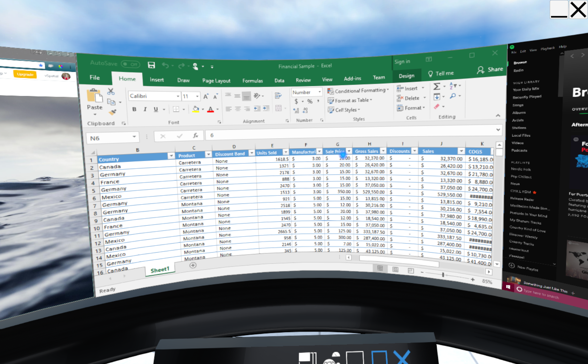
Task: Click the Share button in Excel
Action: point(490,69)
